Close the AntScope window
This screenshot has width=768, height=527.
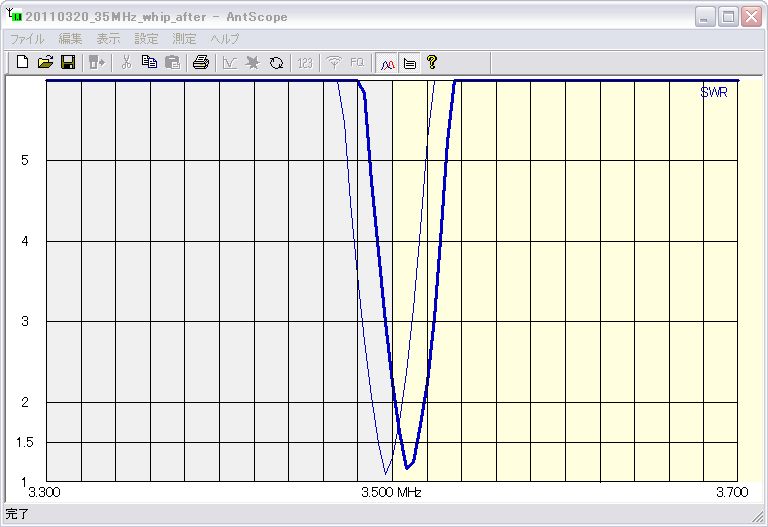751,17
